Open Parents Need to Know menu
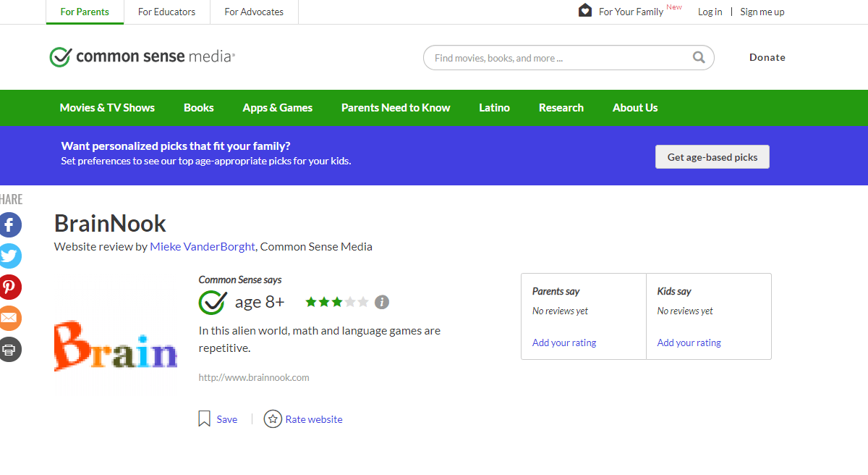This screenshot has width=868, height=475. click(x=396, y=107)
